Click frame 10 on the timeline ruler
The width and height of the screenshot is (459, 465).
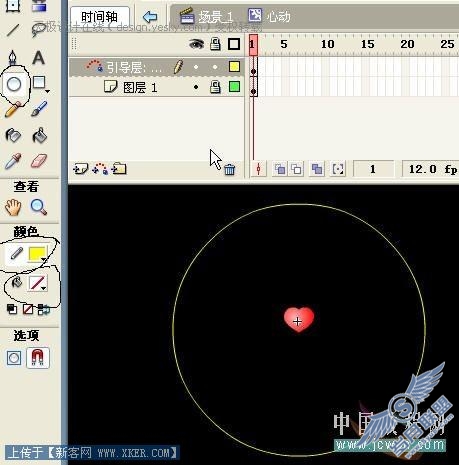coord(327,44)
